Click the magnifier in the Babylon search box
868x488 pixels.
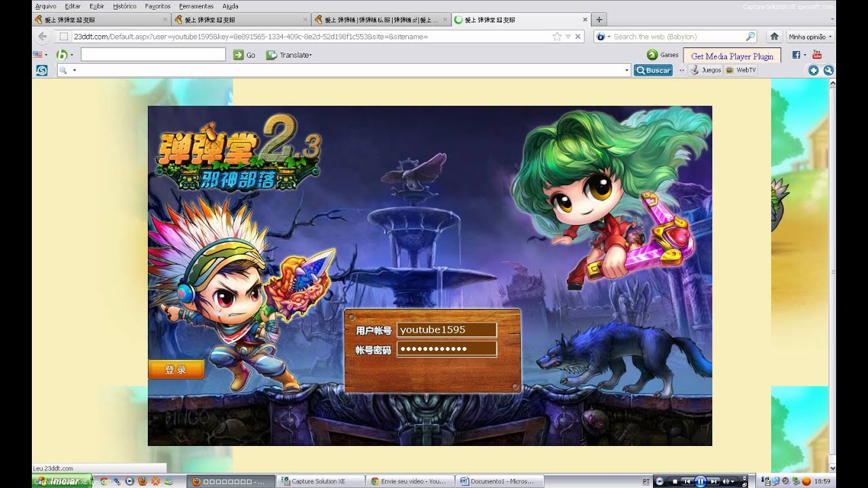click(751, 37)
